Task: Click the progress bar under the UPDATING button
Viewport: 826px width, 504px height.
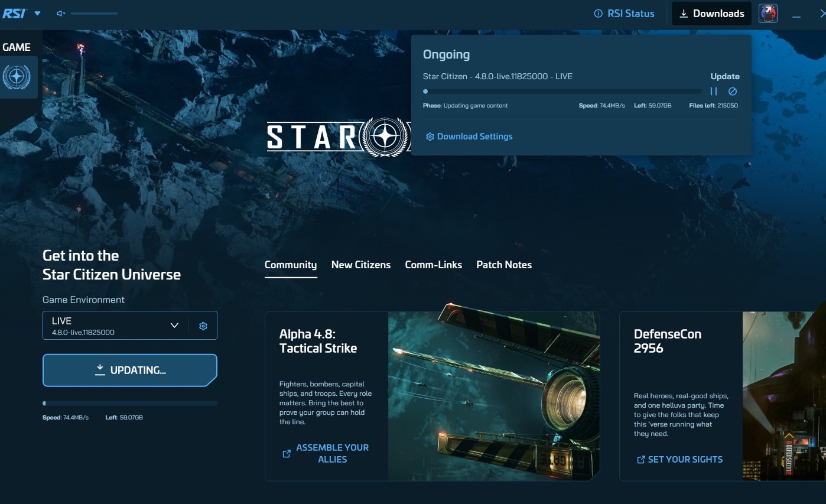Action: (130, 404)
